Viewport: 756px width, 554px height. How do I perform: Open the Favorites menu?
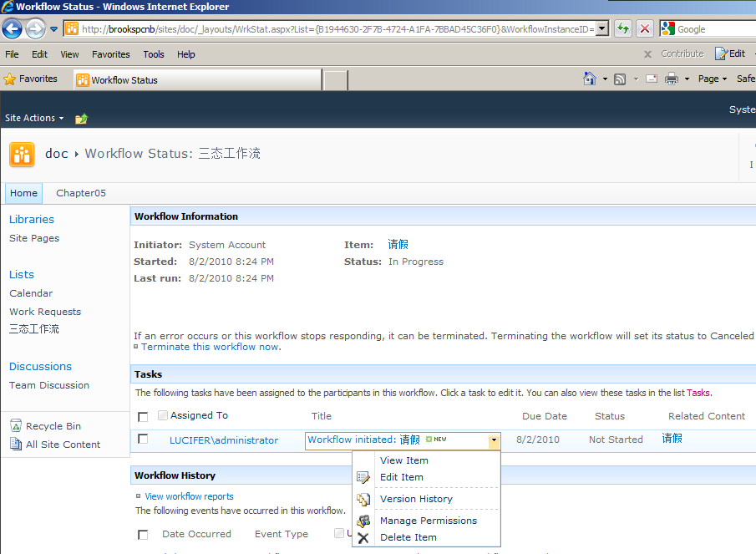pos(111,54)
